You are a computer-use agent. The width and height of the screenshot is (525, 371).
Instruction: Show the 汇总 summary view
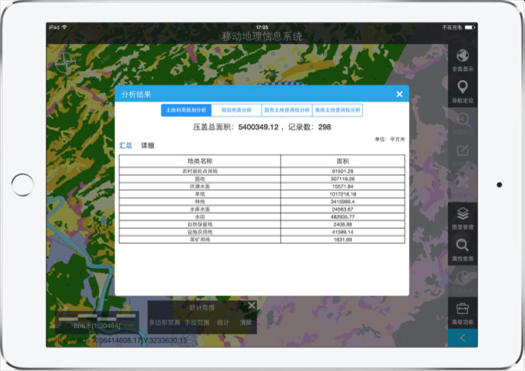126,145
